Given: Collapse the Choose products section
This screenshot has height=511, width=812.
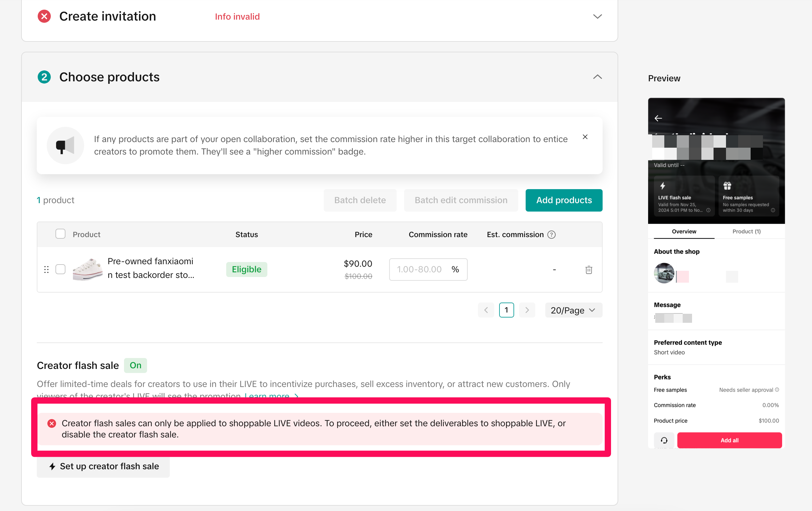Looking at the screenshot, I should [x=597, y=77].
